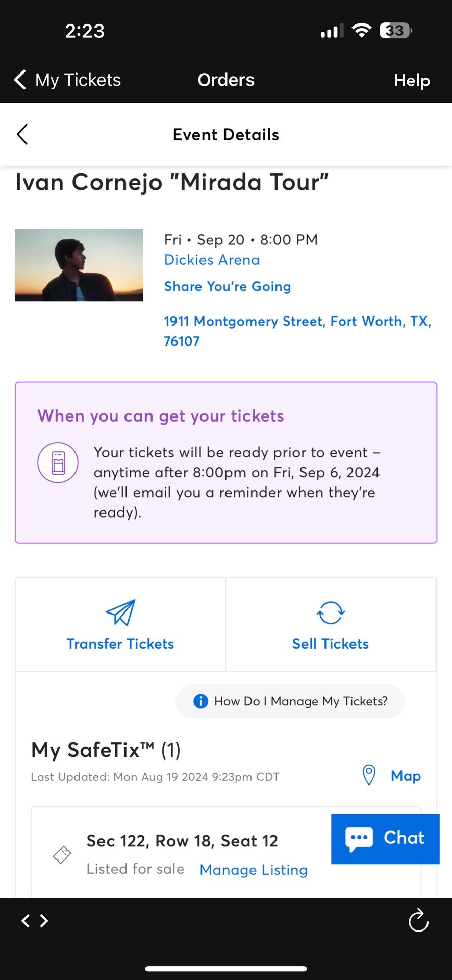Screen dimensions: 452x980
Task: Tap the paper plane Transfer Tickets icon
Action: pos(120,612)
